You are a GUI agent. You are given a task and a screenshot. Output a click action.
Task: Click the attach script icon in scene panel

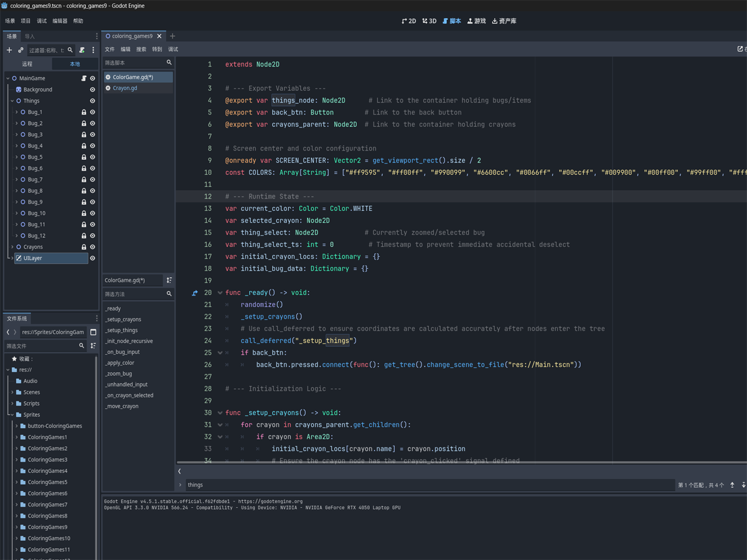[x=82, y=50]
